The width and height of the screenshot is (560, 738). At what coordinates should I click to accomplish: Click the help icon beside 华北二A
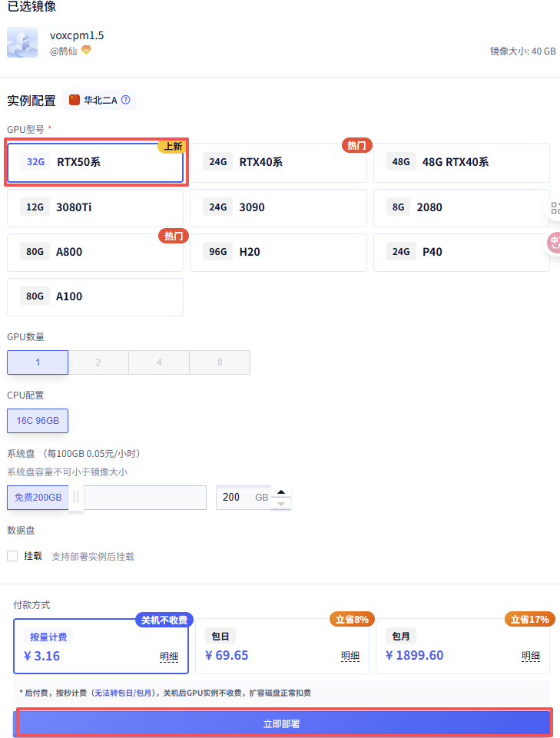pyautogui.click(x=126, y=100)
